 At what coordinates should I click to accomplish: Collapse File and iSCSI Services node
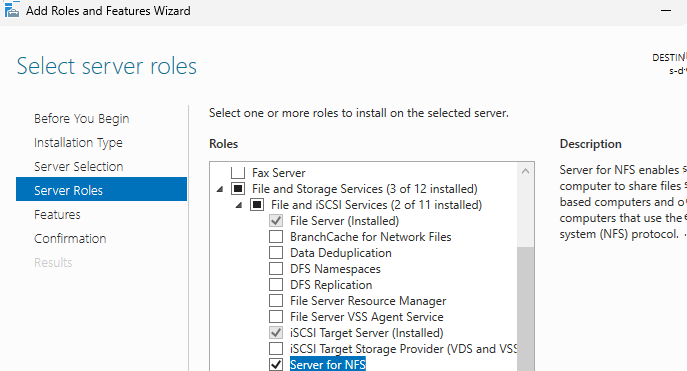tap(239, 205)
